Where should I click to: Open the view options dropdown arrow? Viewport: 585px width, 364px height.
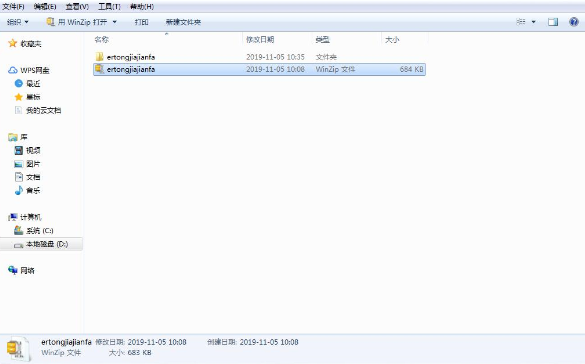(534, 22)
